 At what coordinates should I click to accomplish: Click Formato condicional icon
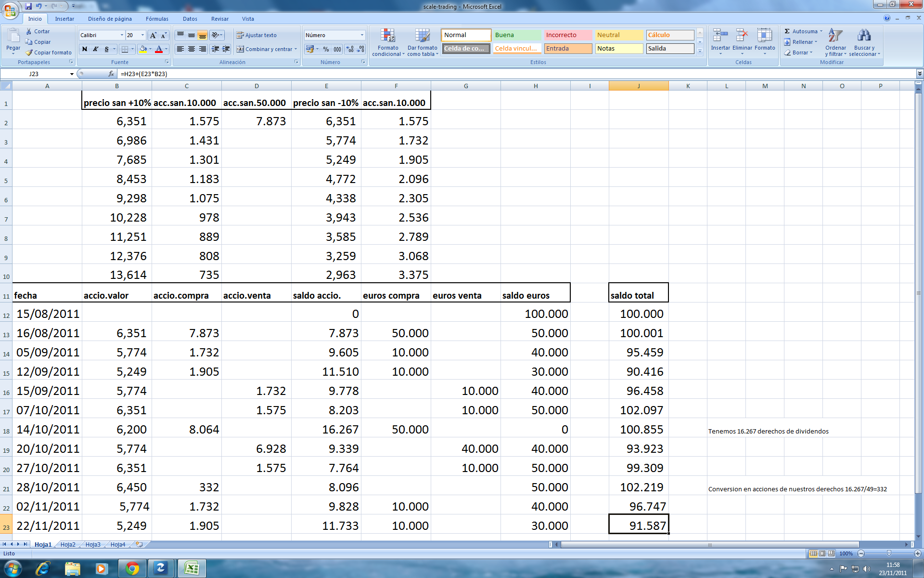(x=388, y=36)
